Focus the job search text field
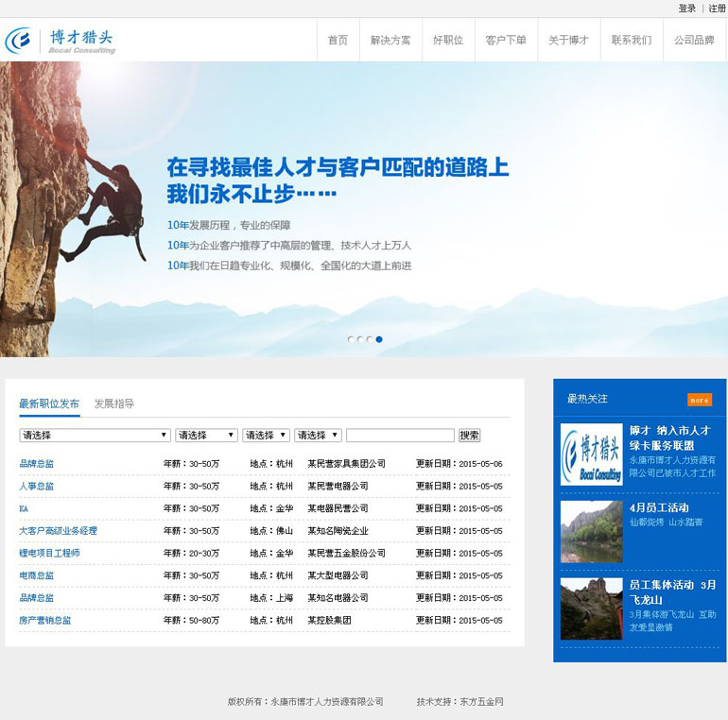This screenshot has width=728, height=720. [x=400, y=436]
